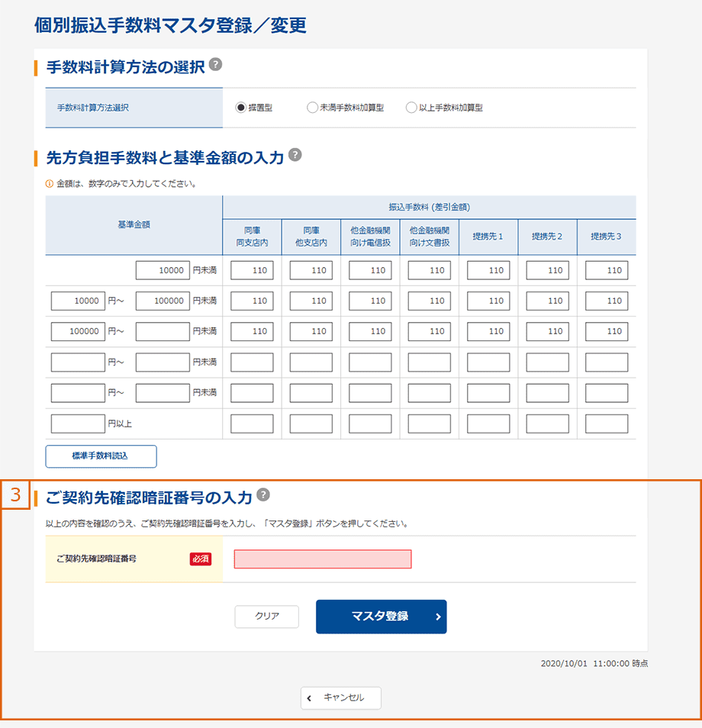
Task: Click third row empty 円未満 upper-bound field
Action: 163,331
